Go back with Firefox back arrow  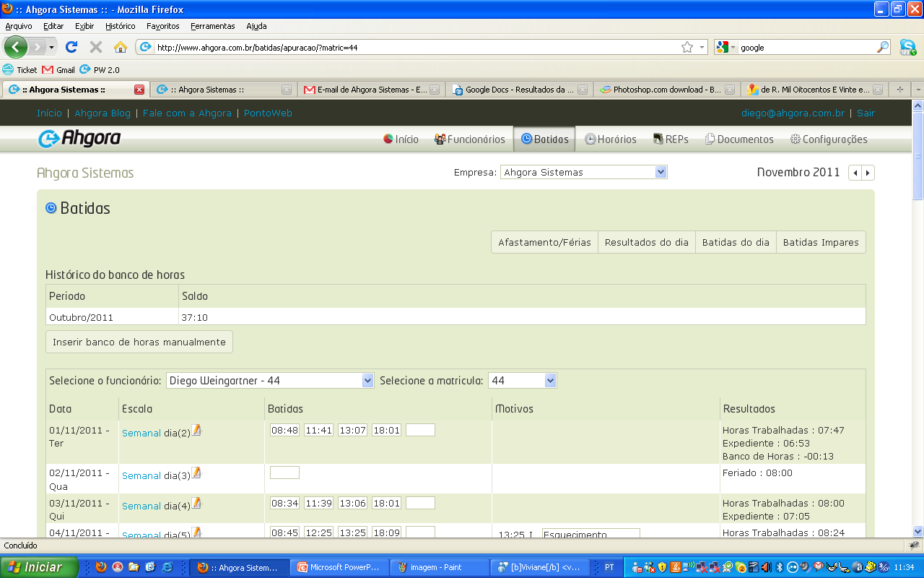pos(15,47)
